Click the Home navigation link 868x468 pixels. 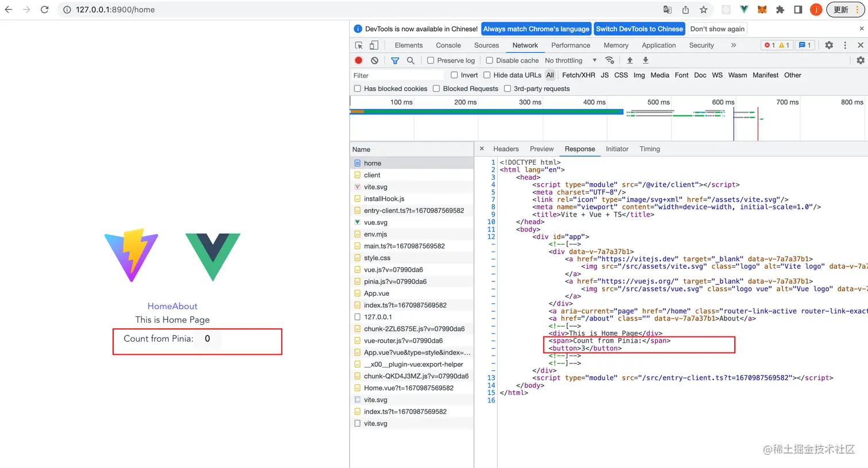pos(160,306)
